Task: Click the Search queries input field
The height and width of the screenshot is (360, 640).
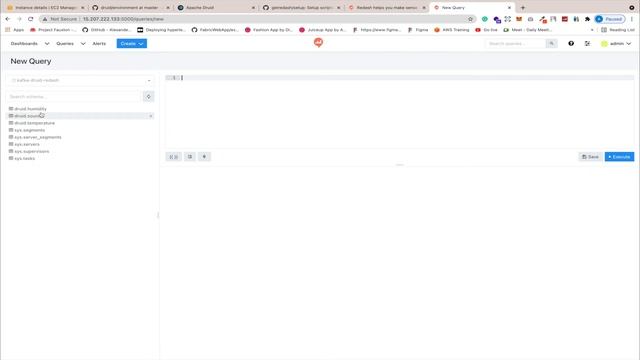Action: click(x=516, y=44)
